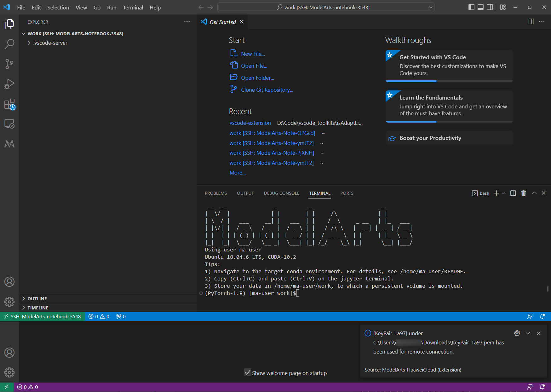Click SSH: ModelArts-notebook-3548 remote indicator
Viewport: 551px width, 392px height.
coord(43,316)
